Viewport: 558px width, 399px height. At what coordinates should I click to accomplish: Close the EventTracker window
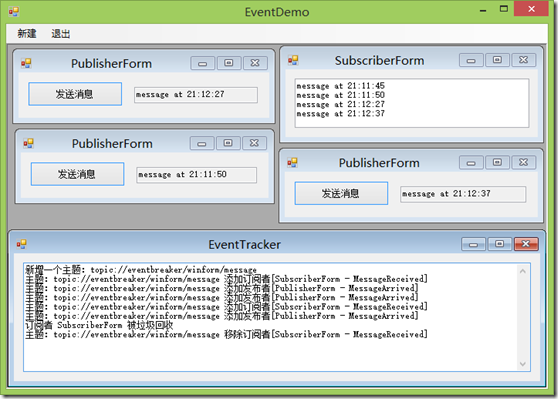[526, 244]
